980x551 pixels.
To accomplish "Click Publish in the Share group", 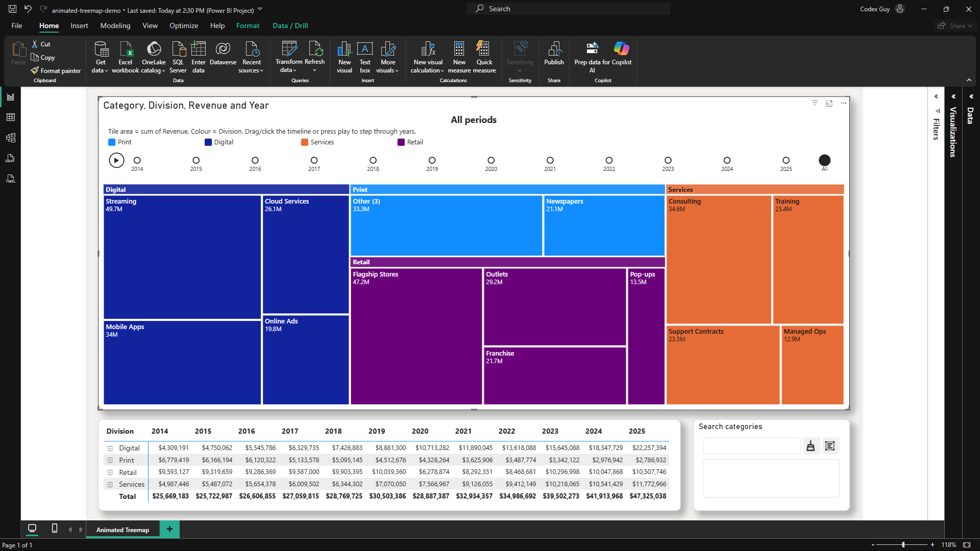I will click(554, 54).
